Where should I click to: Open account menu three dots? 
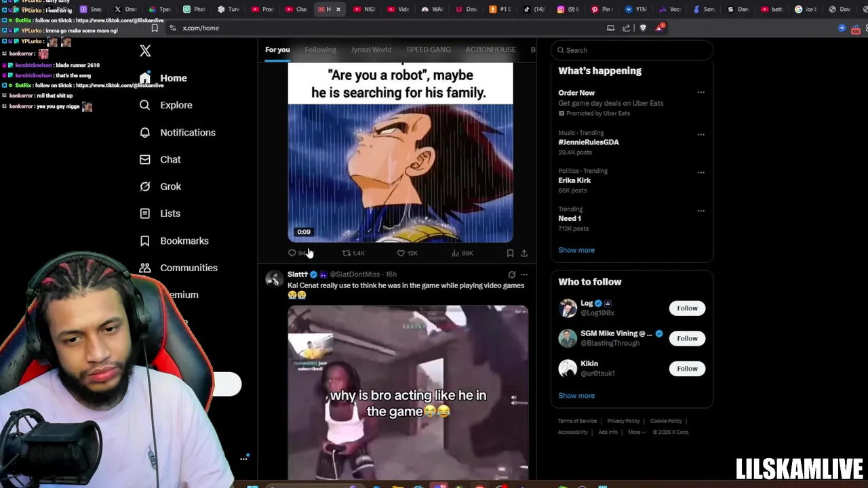coord(243,459)
